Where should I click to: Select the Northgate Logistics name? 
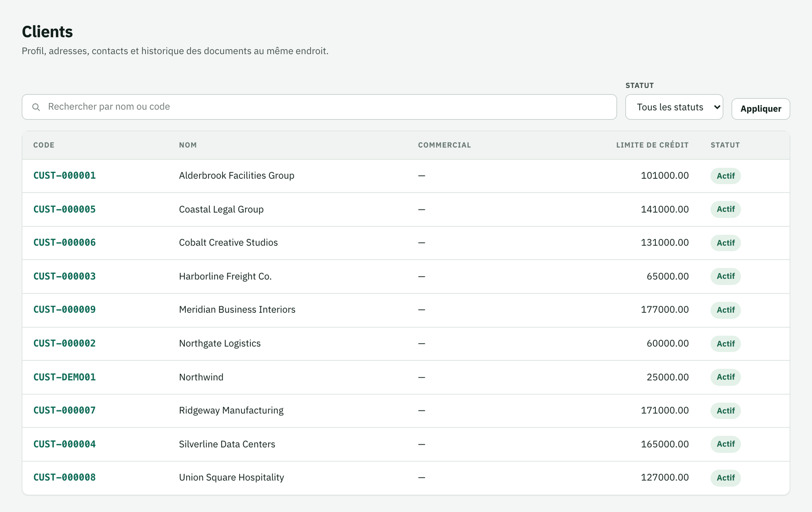[220, 344]
